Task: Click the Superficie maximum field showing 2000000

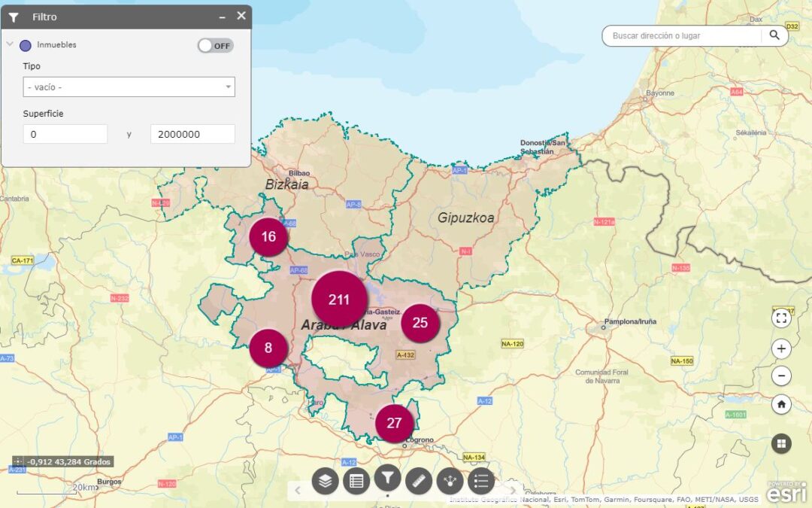Action: [192, 134]
